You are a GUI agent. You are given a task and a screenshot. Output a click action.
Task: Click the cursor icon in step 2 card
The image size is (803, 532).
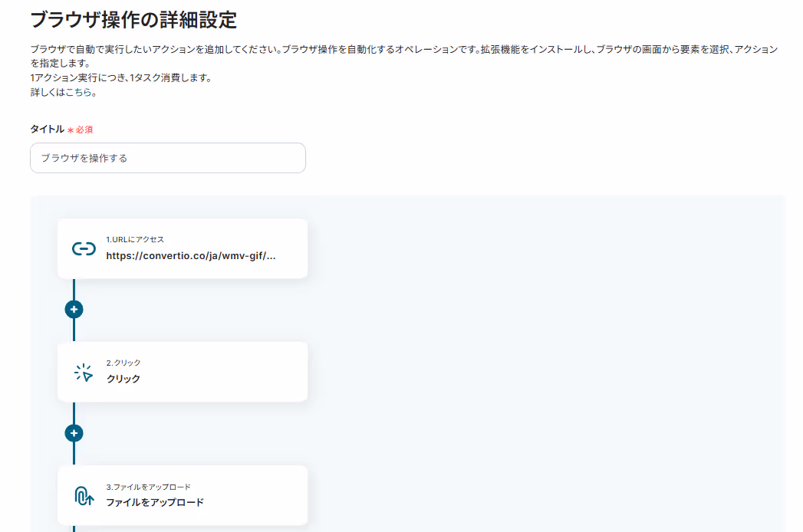point(84,373)
